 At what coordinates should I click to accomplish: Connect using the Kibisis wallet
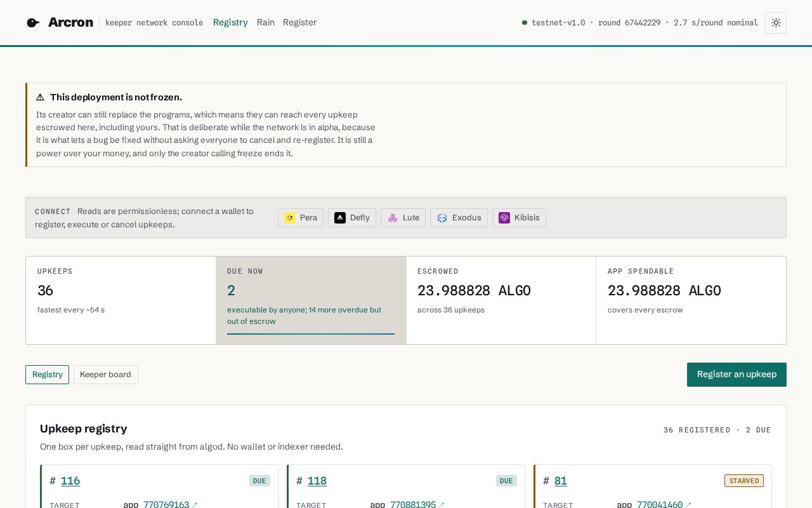coord(519,218)
